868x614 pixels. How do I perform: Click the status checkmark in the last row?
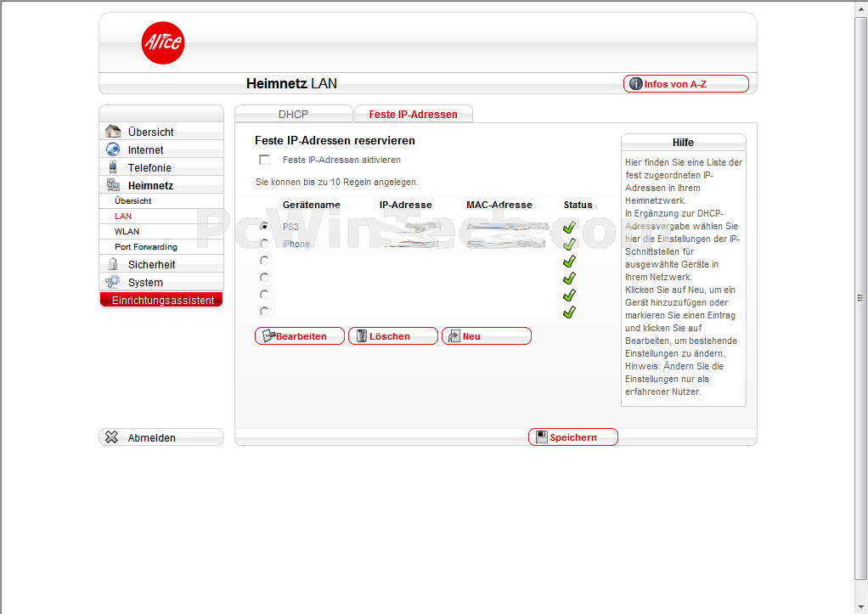(x=569, y=313)
